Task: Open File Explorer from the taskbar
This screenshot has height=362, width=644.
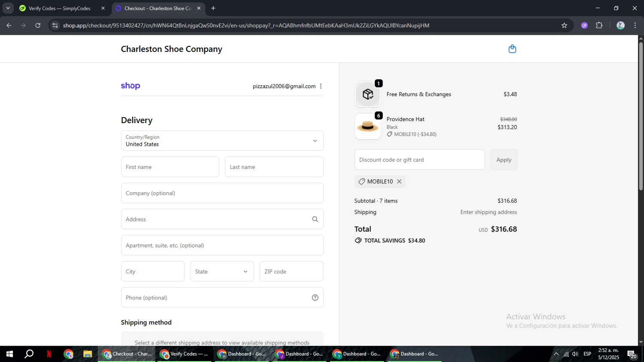Action: tap(88, 354)
